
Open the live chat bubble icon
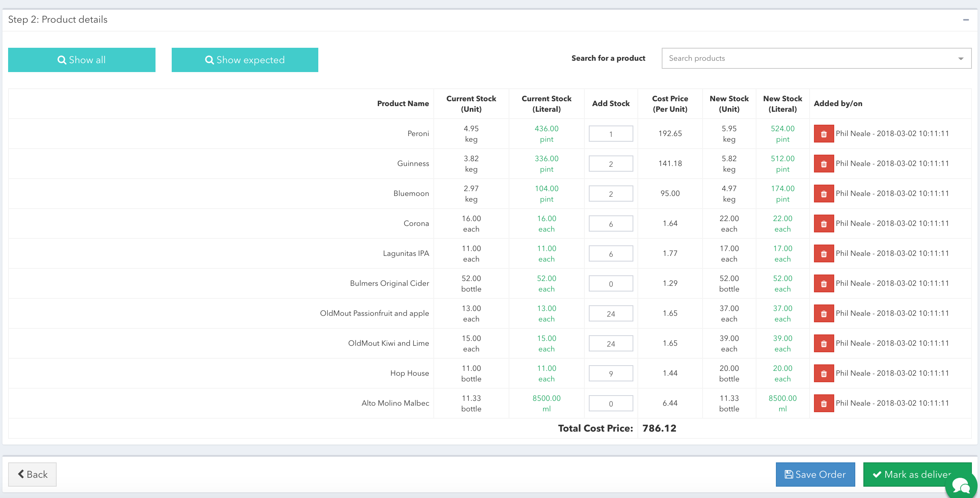961,485
